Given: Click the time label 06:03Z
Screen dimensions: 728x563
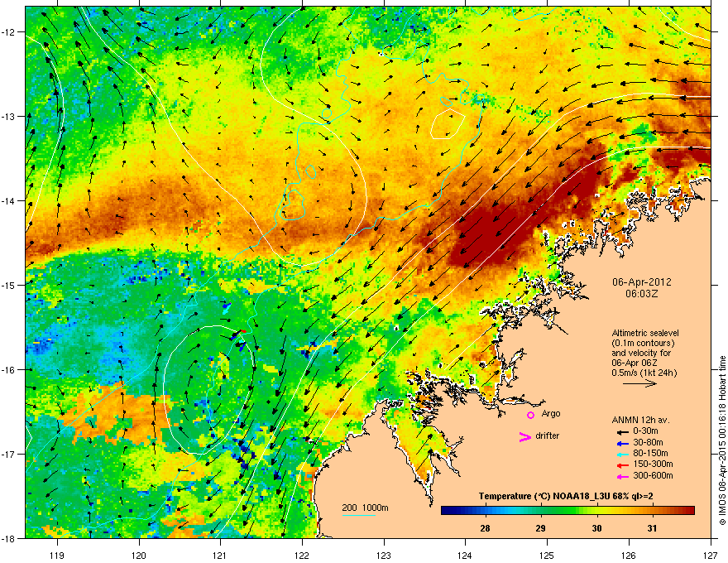Looking at the screenshot, I should tap(641, 294).
